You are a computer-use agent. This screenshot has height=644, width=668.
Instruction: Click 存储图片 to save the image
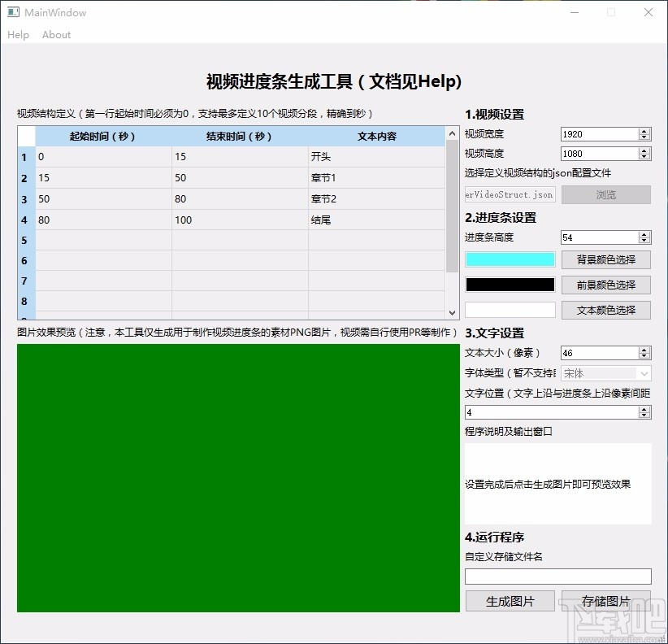coord(605,600)
